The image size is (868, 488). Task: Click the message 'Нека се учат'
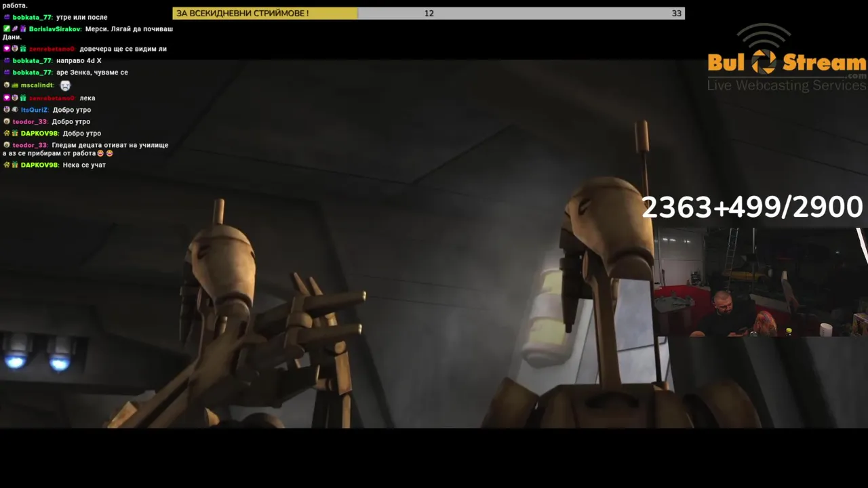tap(84, 165)
